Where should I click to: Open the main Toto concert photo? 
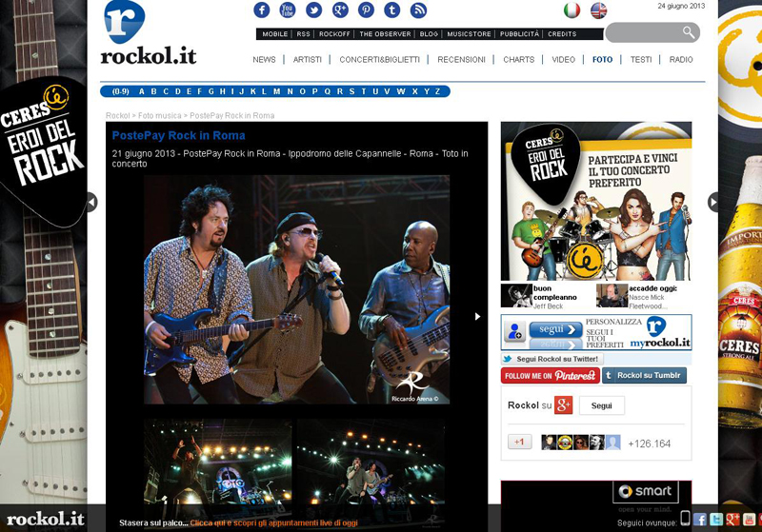coord(296,289)
